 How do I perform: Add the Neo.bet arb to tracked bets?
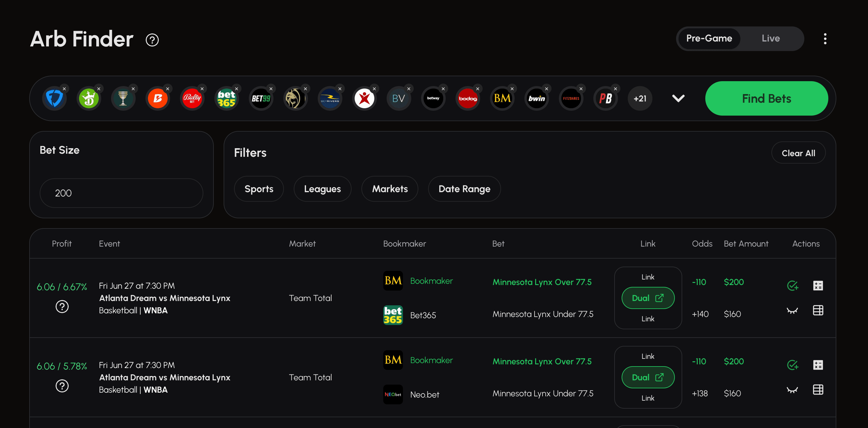(x=793, y=365)
